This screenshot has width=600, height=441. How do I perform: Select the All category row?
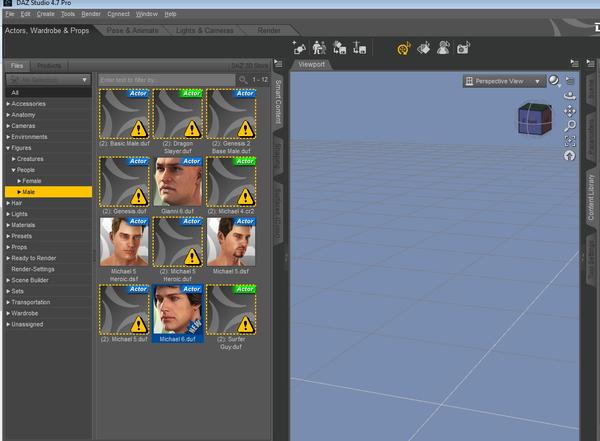coord(48,93)
